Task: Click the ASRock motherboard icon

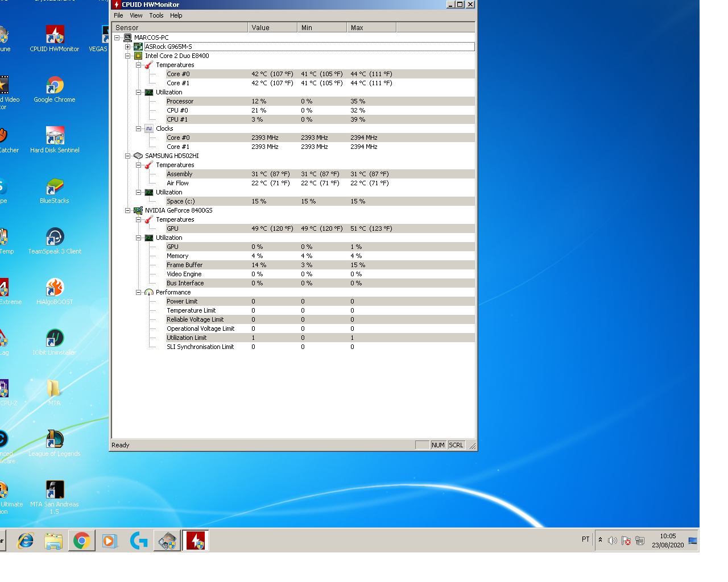Action: click(x=138, y=47)
